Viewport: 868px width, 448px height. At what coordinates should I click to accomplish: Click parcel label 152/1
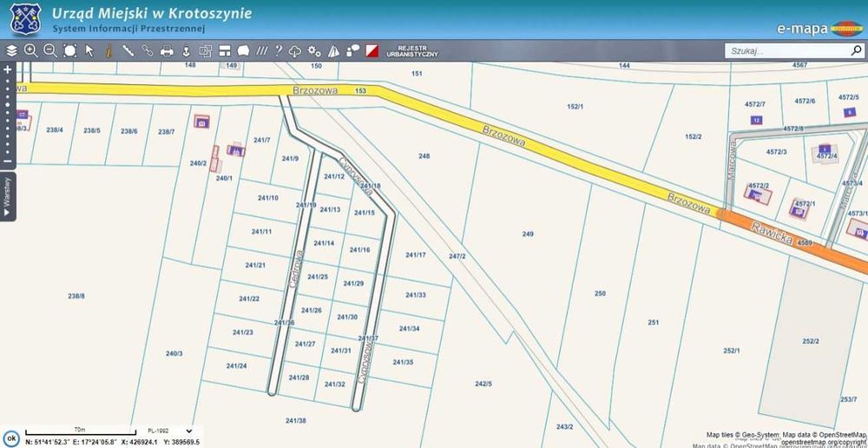coord(575,106)
